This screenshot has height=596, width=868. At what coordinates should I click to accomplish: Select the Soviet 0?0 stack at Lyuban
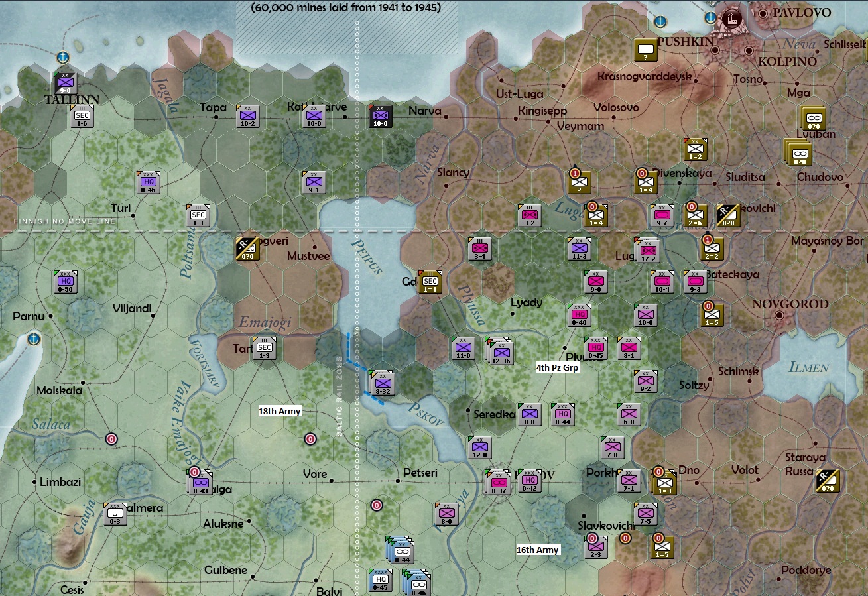812,118
